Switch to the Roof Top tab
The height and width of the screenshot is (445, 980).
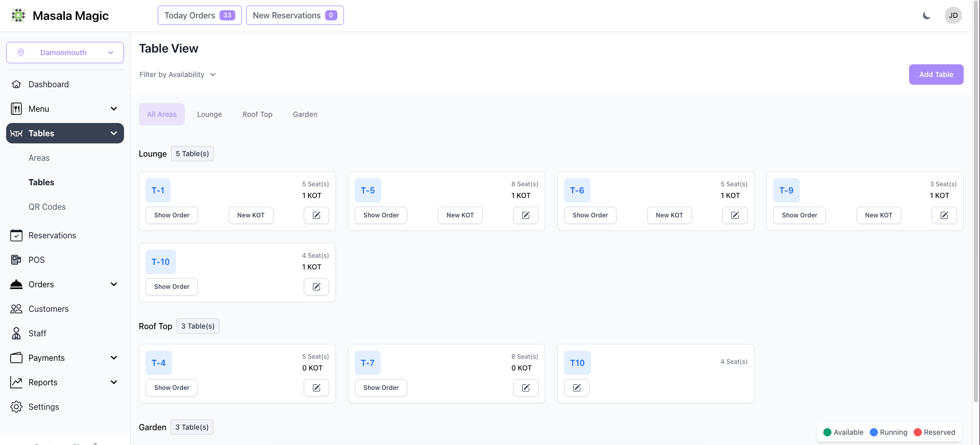pos(257,114)
